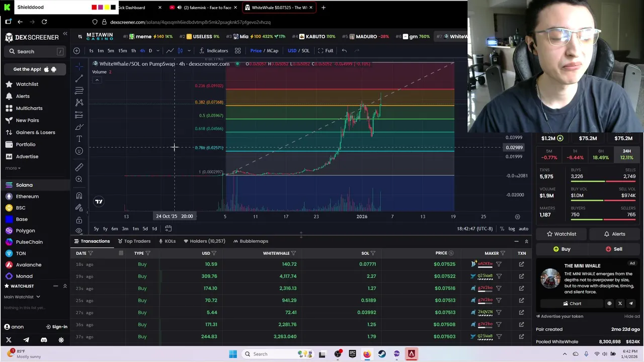
Task: Switch to Top Traders tab
Action: point(134,241)
